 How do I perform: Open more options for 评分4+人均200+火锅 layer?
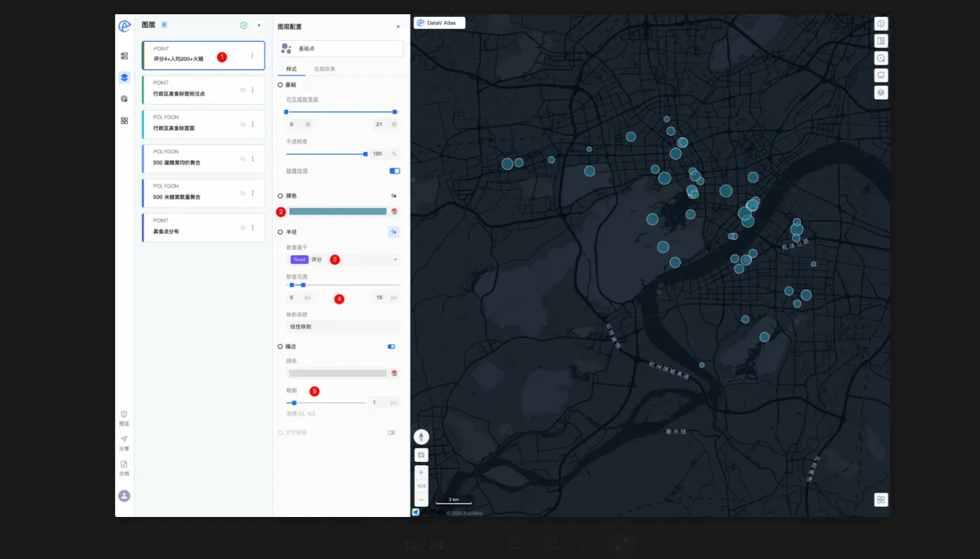252,55
